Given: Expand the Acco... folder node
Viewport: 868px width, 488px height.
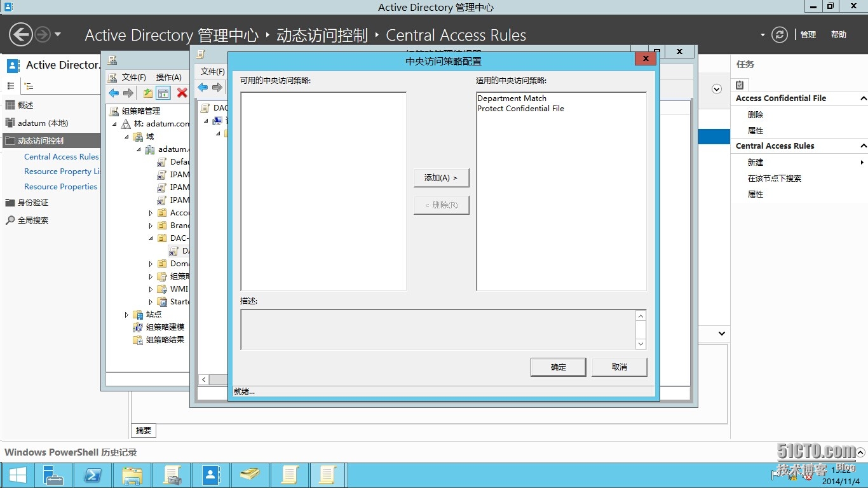Looking at the screenshot, I should coord(151,213).
